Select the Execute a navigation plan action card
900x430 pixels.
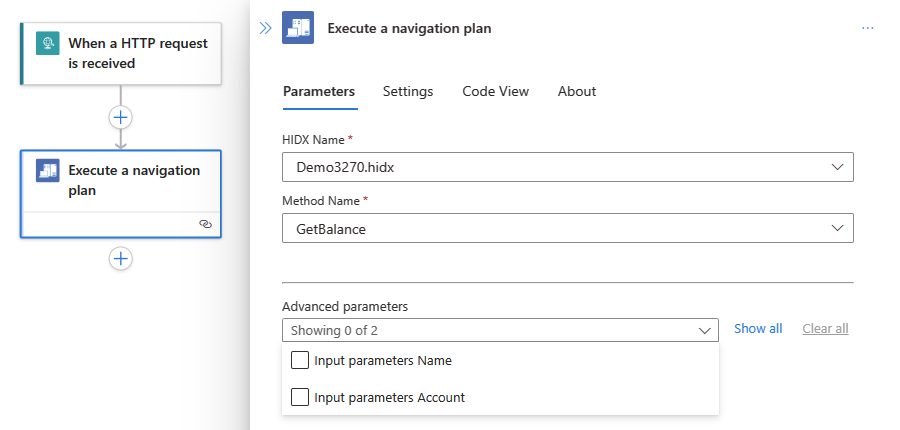coord(121,194)
